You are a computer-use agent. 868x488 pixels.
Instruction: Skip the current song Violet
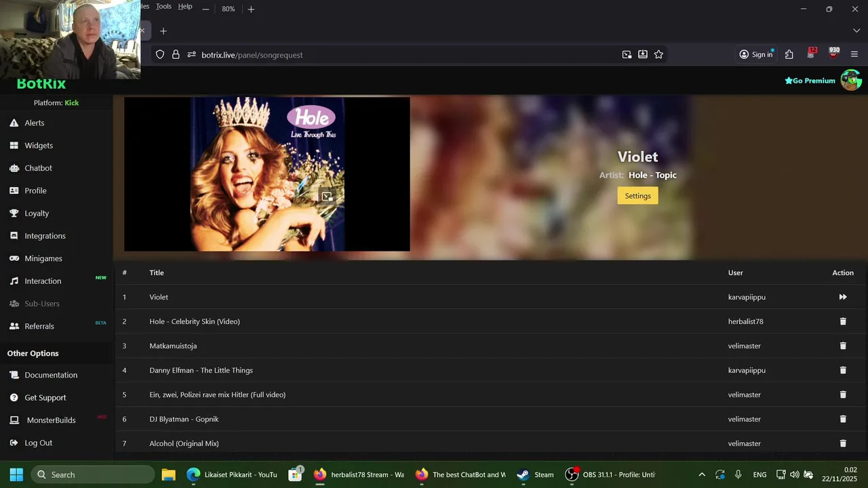[x=843, y=297]
